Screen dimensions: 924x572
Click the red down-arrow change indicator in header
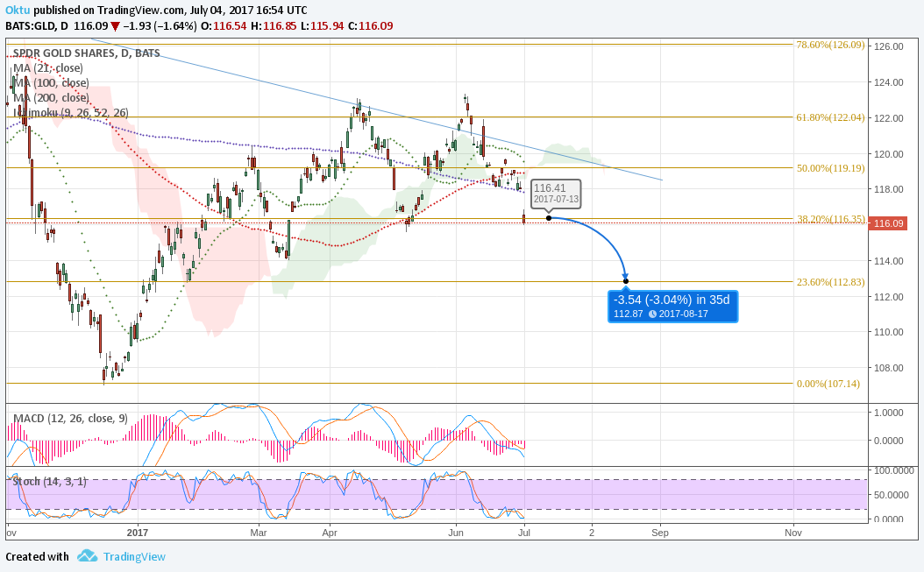point(116,26)
